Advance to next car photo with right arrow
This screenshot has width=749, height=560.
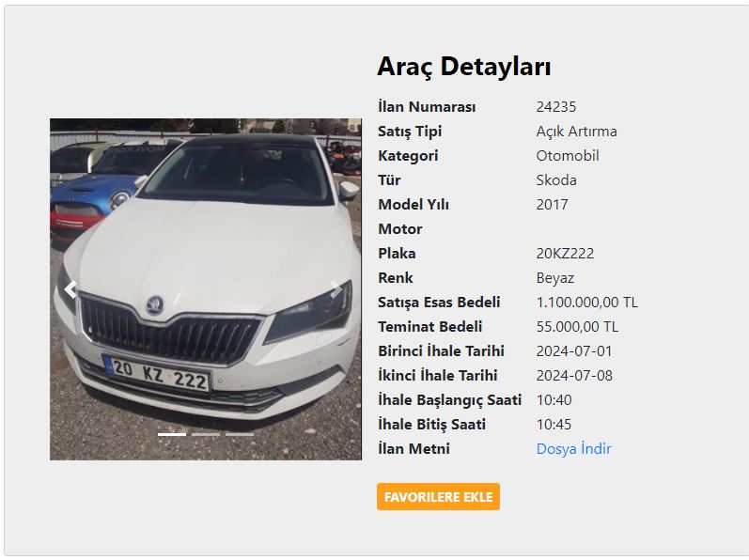pyautogui.click(x=337, y=289)
